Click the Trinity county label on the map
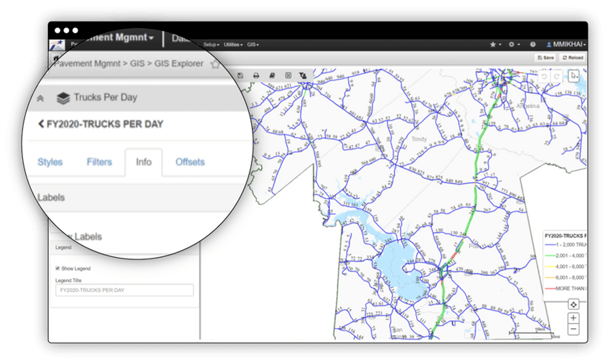Image resolution: width=609 pixels, height=364 pixels. [x=419, y=139]
